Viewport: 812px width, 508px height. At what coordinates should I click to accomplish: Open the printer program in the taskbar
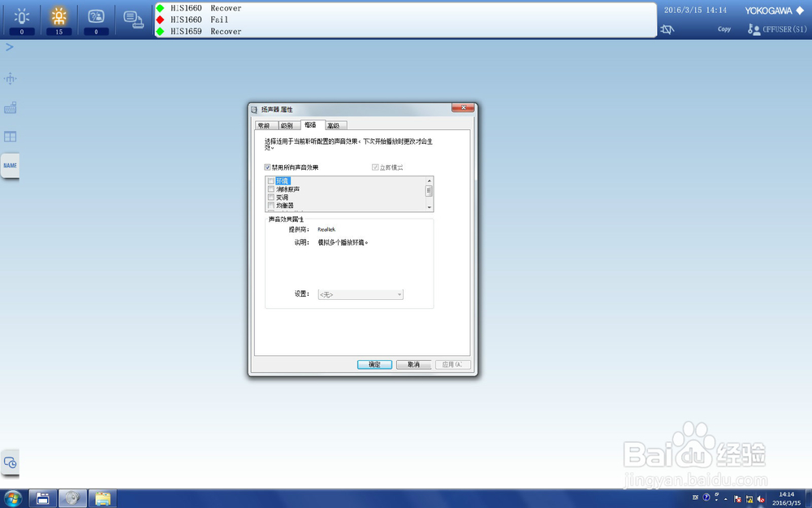pyautogui.click(x=42, y=499)
